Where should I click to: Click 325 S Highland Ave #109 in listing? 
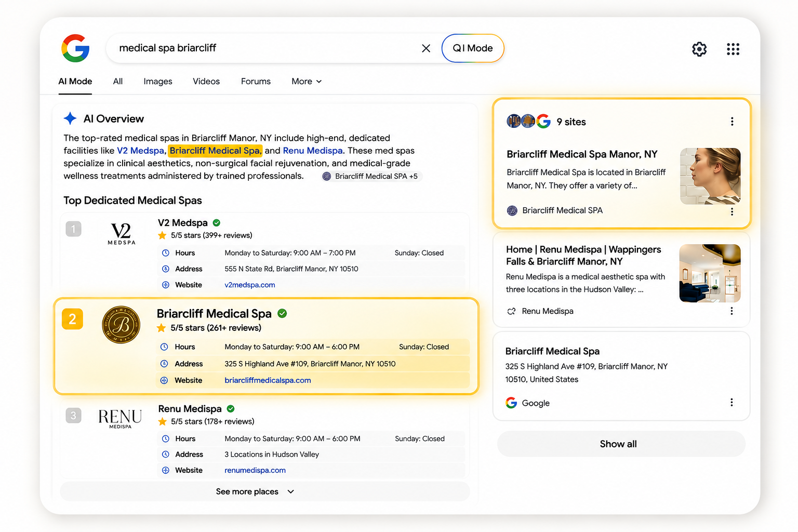pyautogui.click(x=310, y=364)
